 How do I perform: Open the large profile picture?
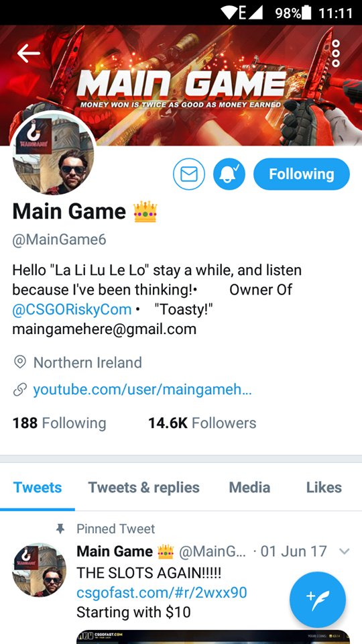click(53, 154)
